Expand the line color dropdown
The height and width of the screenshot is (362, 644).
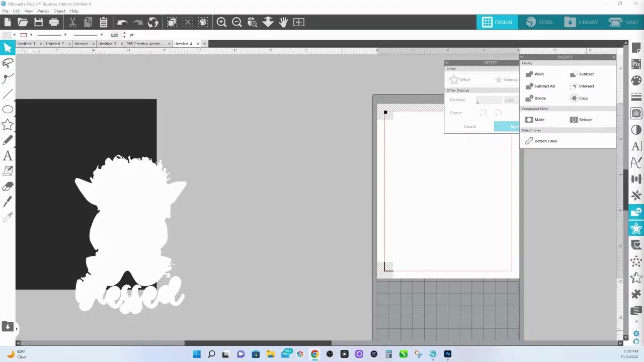[31, 35]
